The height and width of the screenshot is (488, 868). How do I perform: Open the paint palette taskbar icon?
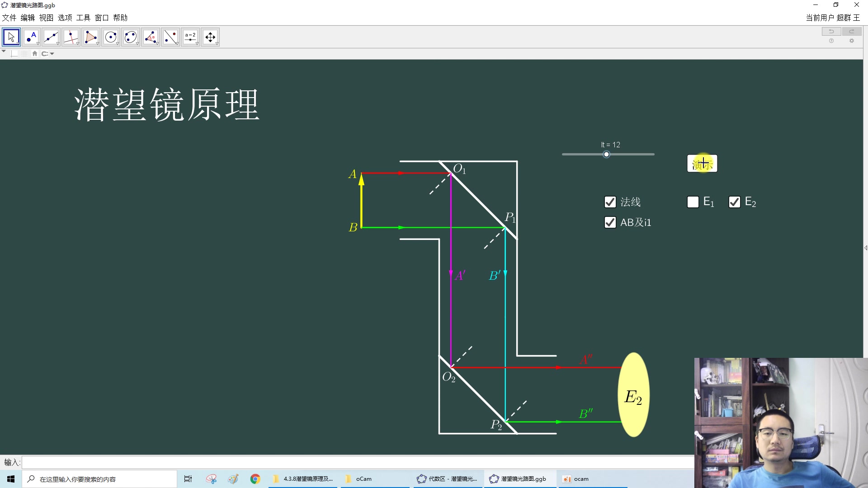tap(233, 479)
